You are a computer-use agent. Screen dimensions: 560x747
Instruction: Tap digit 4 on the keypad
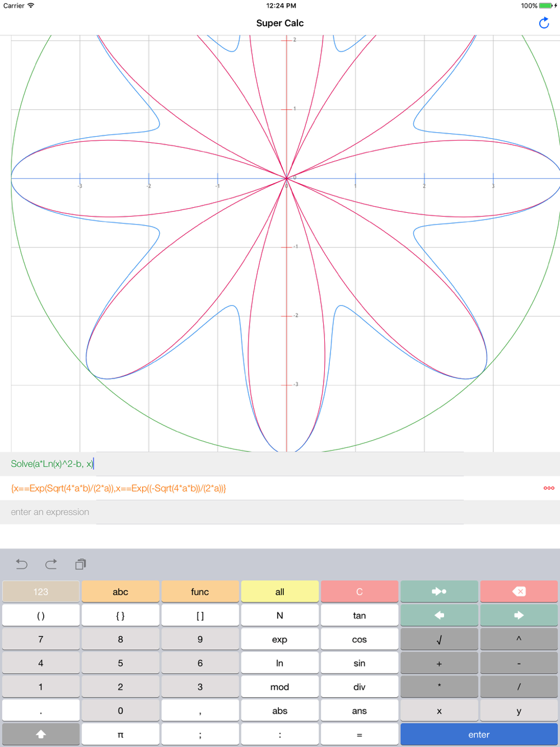(41, 663)
